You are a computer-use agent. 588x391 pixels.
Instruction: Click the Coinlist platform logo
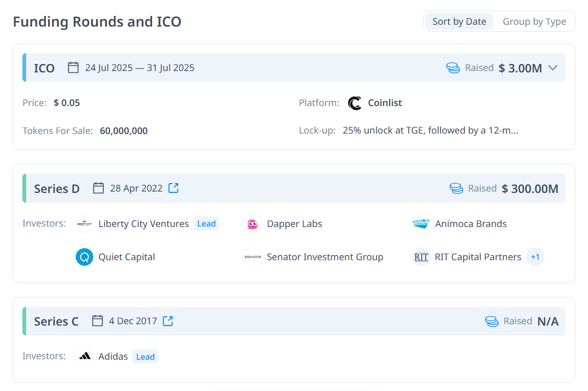355,103
